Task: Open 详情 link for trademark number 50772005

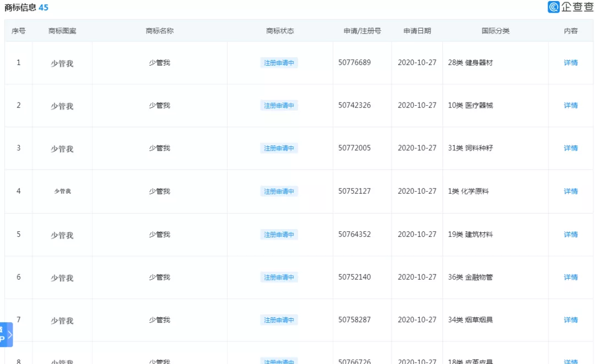Action: (570, 148)
